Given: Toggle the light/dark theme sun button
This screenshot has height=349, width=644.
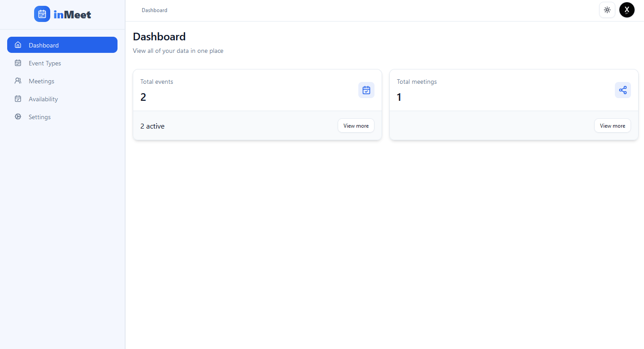Looking at the screenshot, I should click(x=607, y=10).
